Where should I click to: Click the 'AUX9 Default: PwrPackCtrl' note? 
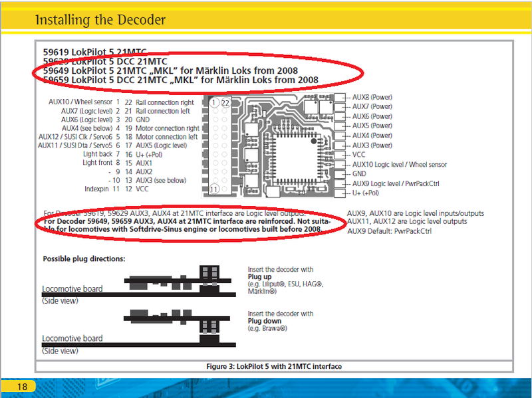pos(389,231)
